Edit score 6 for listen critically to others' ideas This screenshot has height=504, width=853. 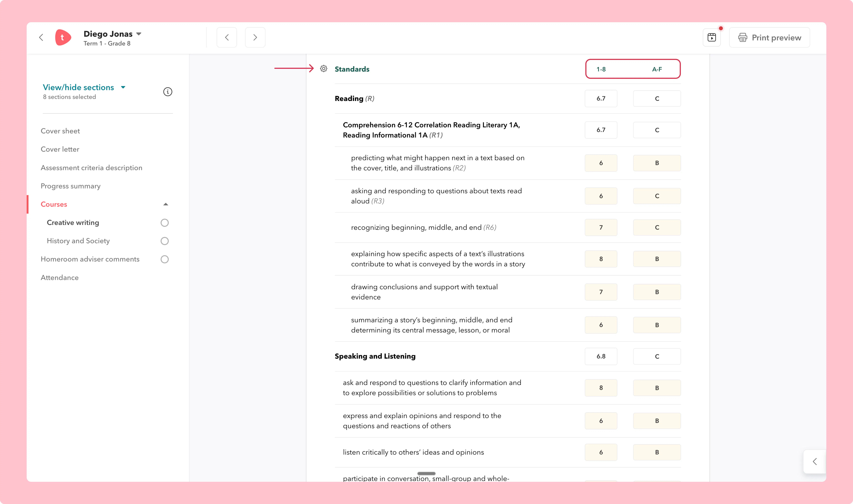point(601,452)
